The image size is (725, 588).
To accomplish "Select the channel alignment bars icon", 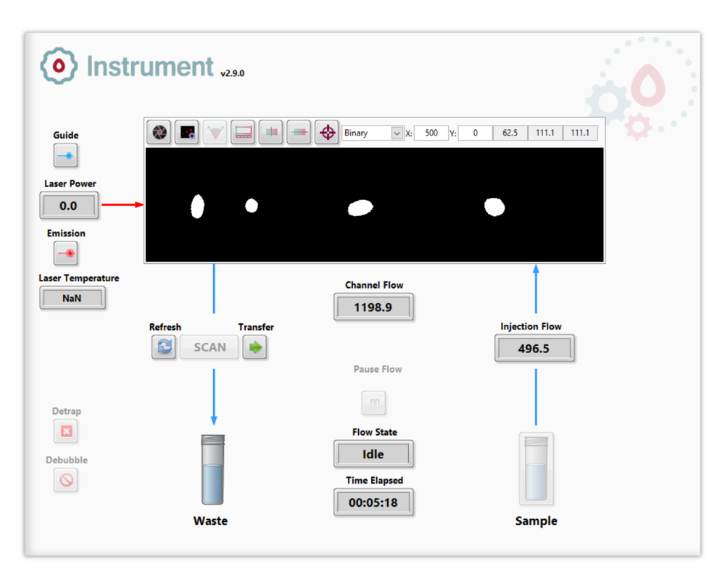I will coord(270,132).
